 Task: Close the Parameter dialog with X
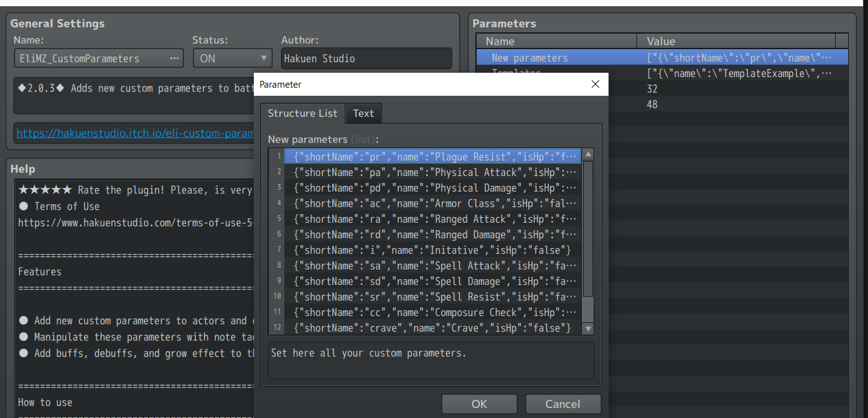595,84
